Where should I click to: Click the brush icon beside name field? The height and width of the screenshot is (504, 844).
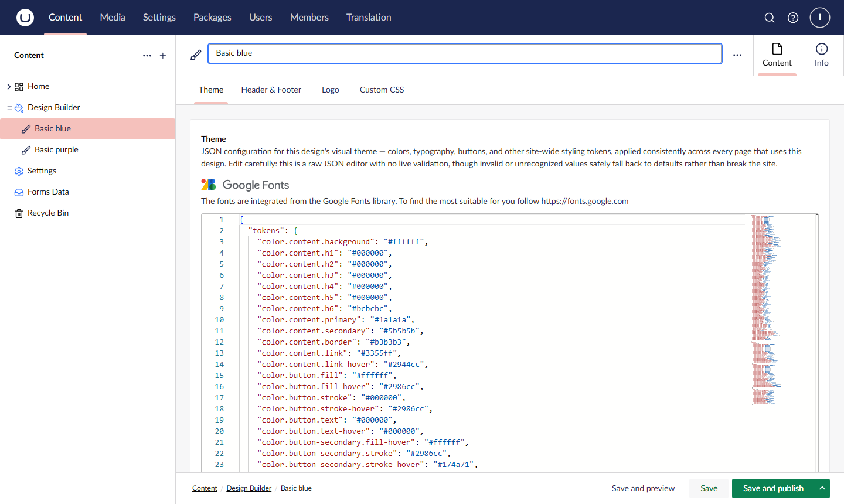[x=196, y=55]
